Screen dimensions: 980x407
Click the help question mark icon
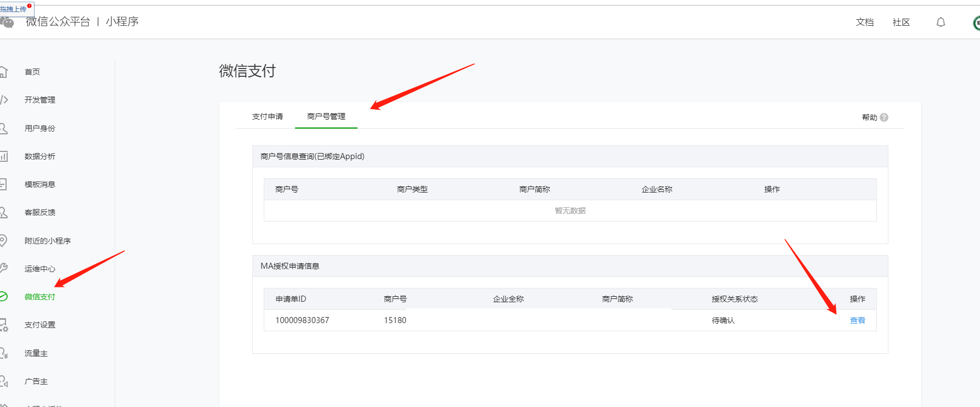click(x=884, y=117)
